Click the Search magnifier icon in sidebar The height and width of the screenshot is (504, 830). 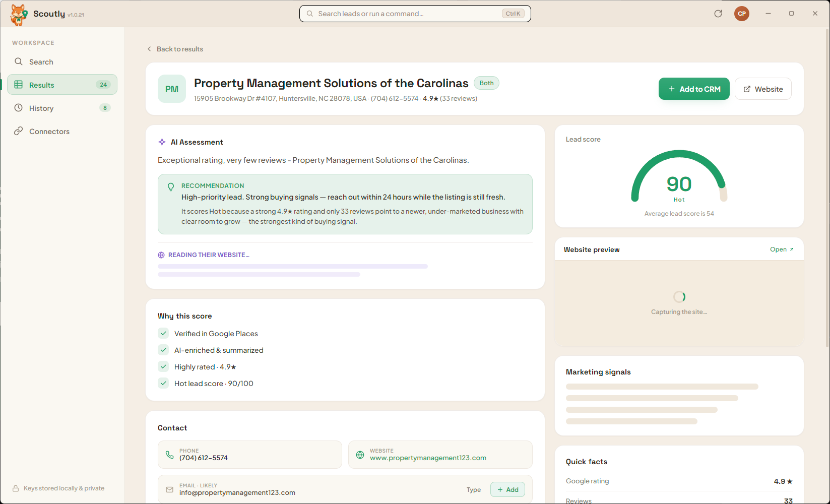pyautogui.click(x=19, y=61)
